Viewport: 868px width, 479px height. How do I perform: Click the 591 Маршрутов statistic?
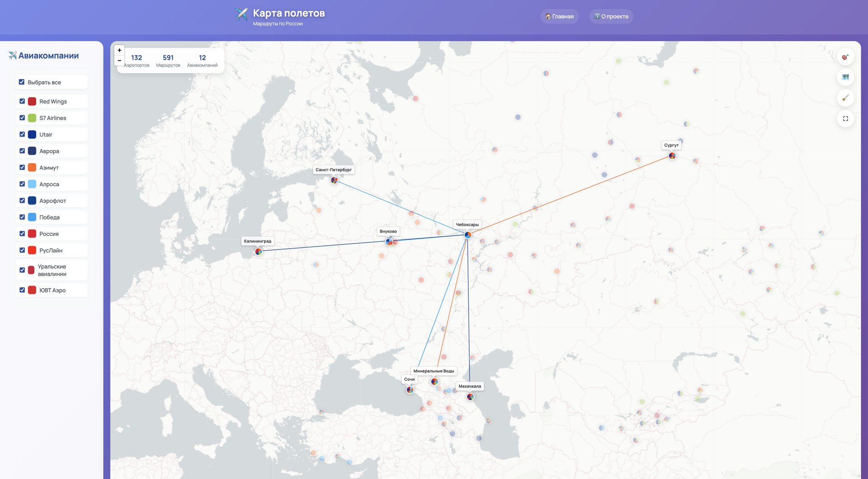pyautogui.click(x=168, y=60)
